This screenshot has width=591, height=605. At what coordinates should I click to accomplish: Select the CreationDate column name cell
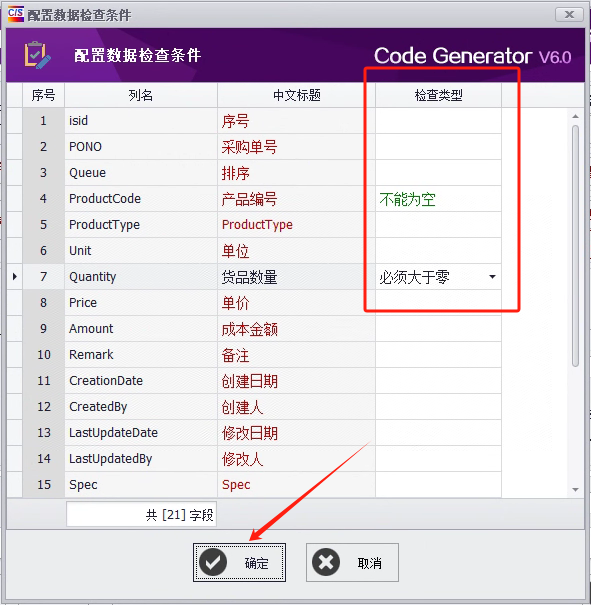(x=141, y=380)
